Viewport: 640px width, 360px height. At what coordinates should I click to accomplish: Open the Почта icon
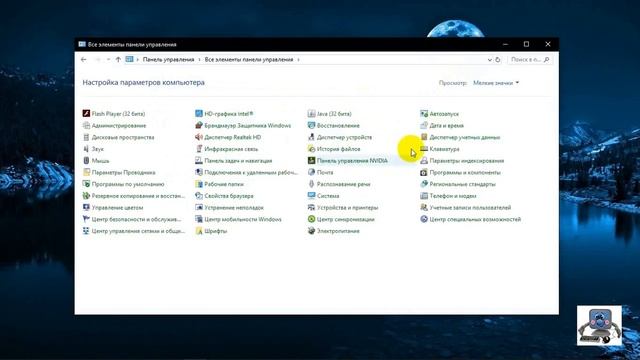click(311, 172)
